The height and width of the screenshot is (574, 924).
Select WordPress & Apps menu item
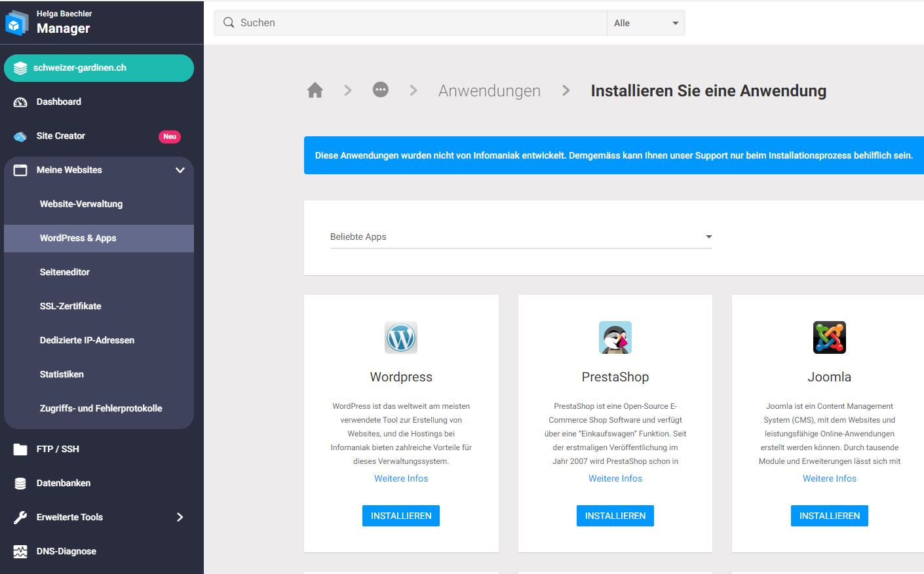(x=99, y=239)
